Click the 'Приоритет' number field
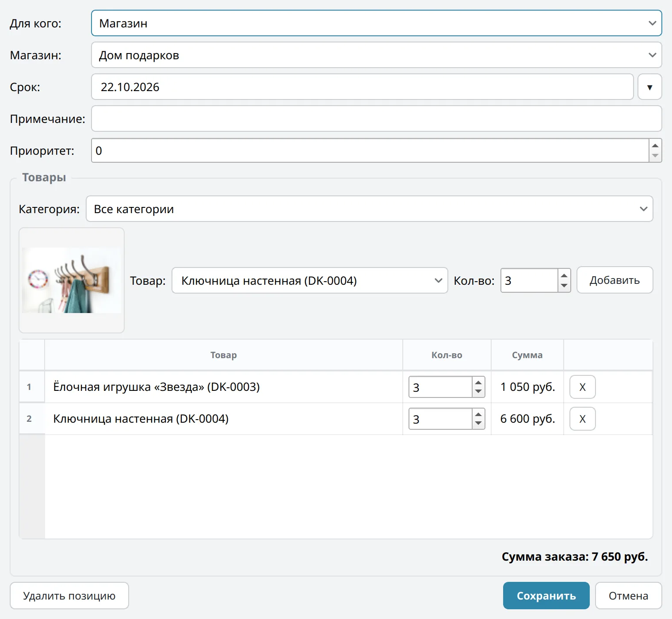The image size is (672, 619). pyautogui.click(x=370, y=150)
